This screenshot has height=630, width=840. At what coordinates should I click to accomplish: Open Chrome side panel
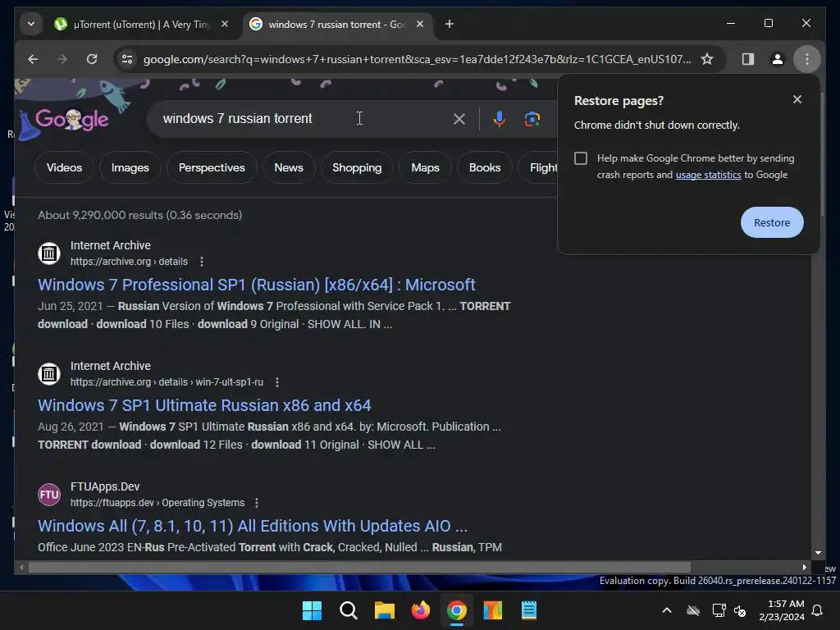[x=748, y=59]
